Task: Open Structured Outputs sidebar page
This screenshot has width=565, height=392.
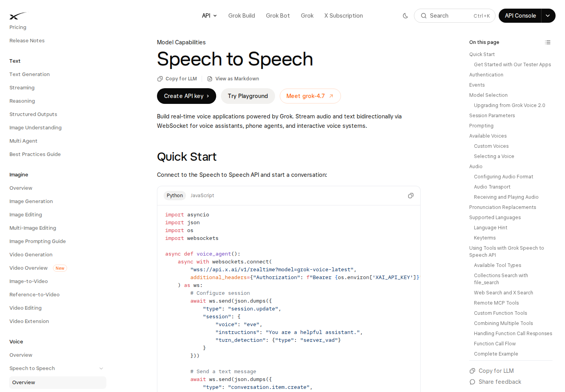Action: tap(33, 114)
